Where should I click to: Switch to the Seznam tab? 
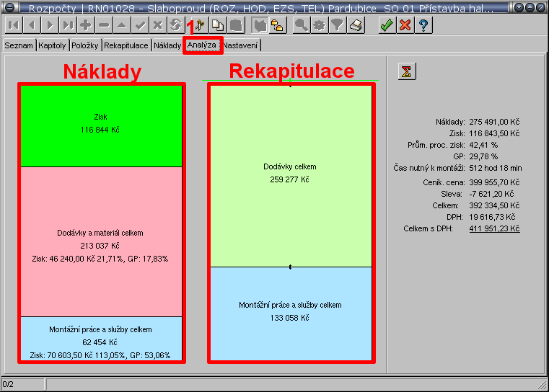point(19,45)
